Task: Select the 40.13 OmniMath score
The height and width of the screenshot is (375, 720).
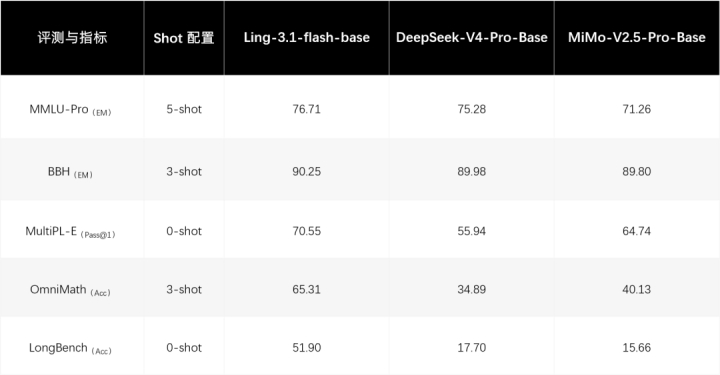Action: [636, 290]
